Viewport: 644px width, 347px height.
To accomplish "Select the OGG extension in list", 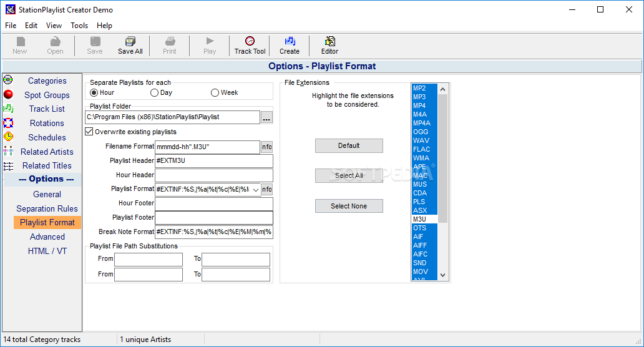I will (424, 132).
